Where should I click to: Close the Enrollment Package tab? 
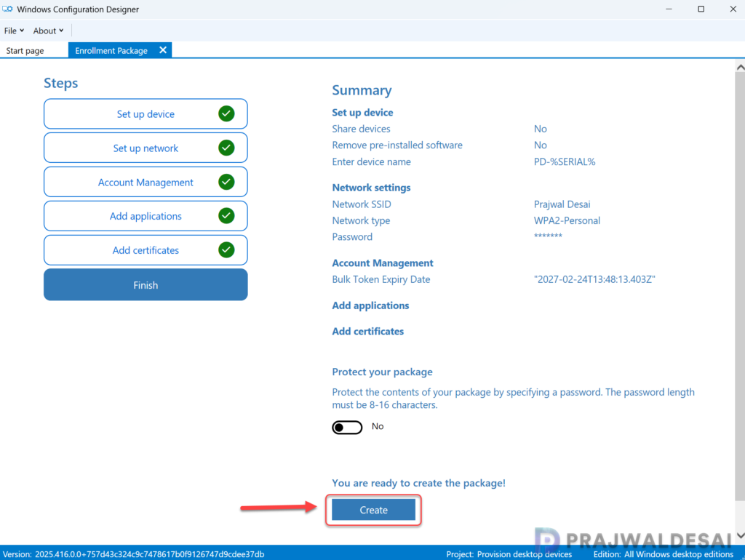point(163,50)
